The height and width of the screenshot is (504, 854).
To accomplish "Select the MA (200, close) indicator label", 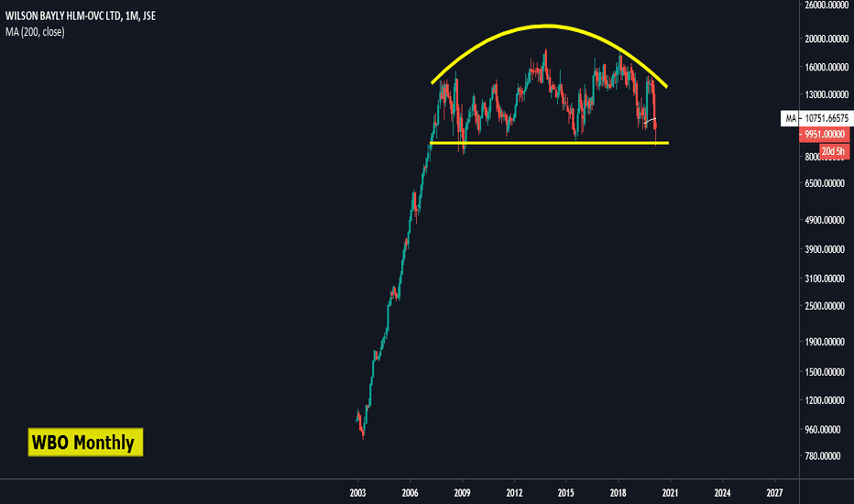I will (35, 32).
